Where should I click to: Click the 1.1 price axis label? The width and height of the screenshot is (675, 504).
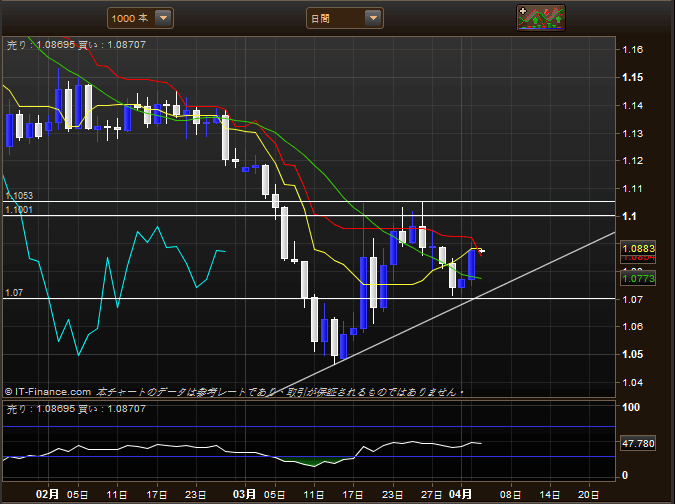tap(629, 216)
